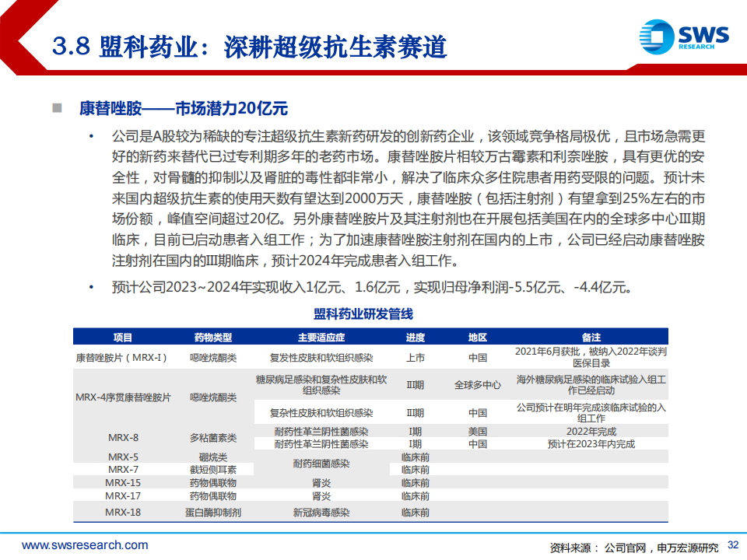Click the MRX-18 project cell
The width and height of the screenshot is (747, 560).
[x=123, y=513]
